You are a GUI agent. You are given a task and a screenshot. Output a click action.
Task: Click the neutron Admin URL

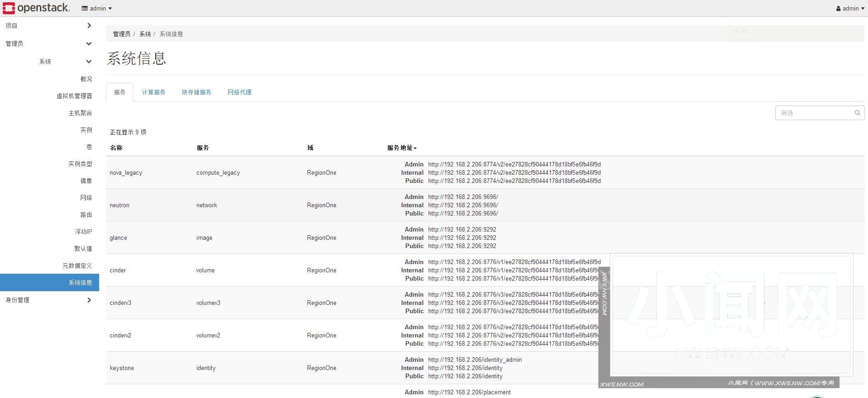point(463,197)
